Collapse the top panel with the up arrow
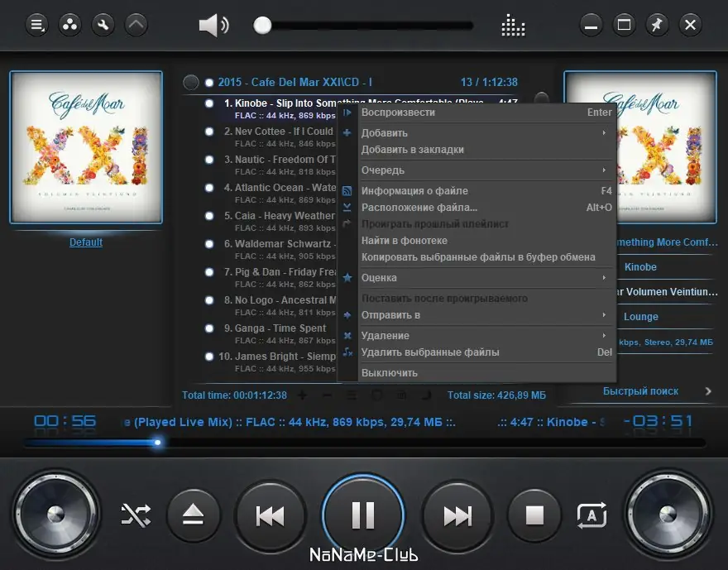 (x=136, y=25)
